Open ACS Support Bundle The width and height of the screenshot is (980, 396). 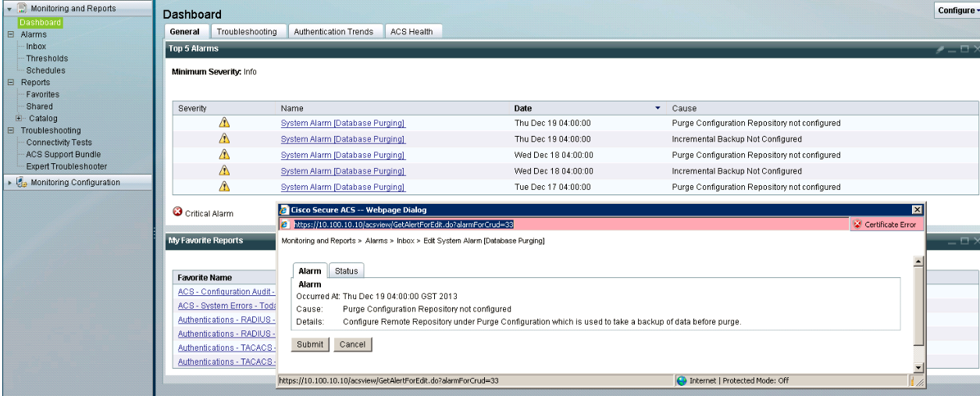tap(63, 155)
